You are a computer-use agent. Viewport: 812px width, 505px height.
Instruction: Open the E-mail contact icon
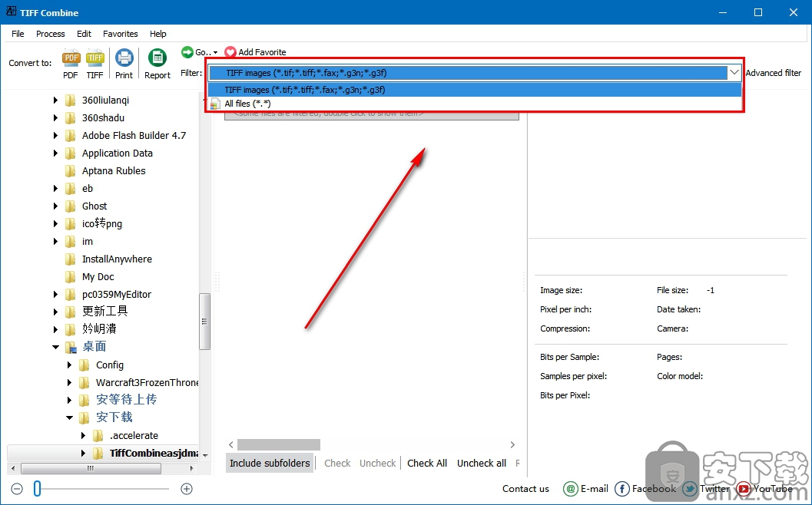pyautogui.click(x=570, y=488)
